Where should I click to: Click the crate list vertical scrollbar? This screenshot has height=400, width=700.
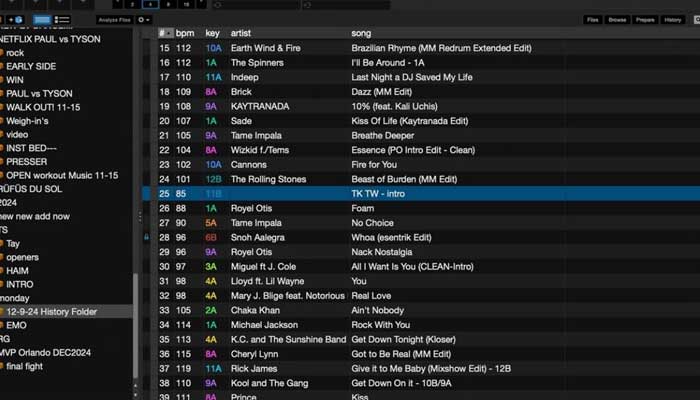coord(136,300)
